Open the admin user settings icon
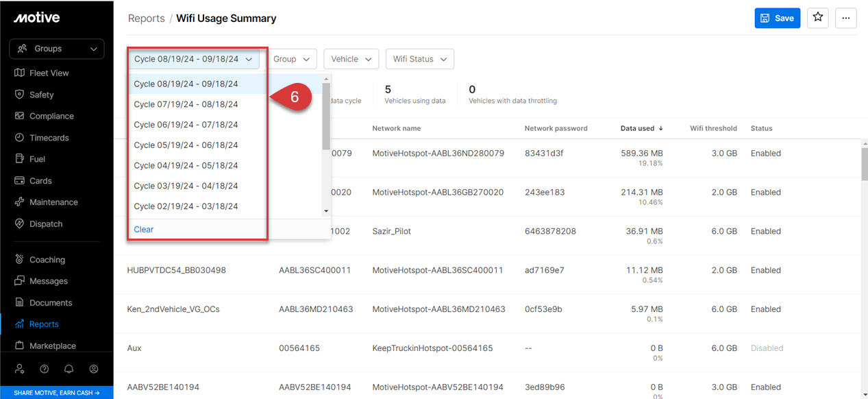 (x=20, y=369)
